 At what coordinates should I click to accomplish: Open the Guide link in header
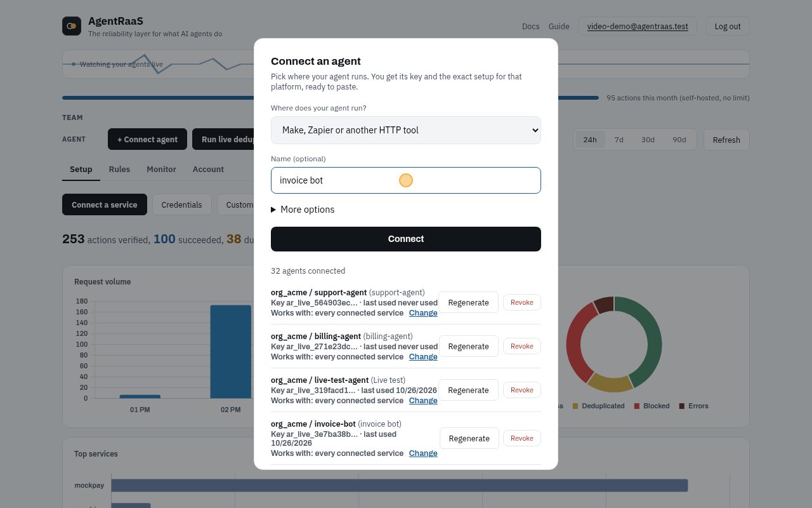[559, 27]
